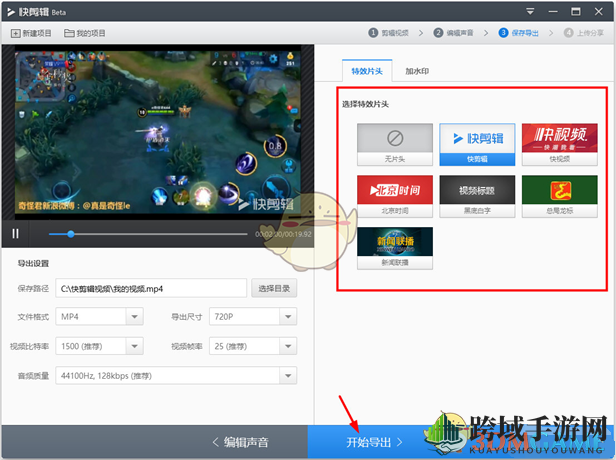Select the 快视频 intro thumbnail
The height and width of the screenshot is (460, 616).
[559, 145]
